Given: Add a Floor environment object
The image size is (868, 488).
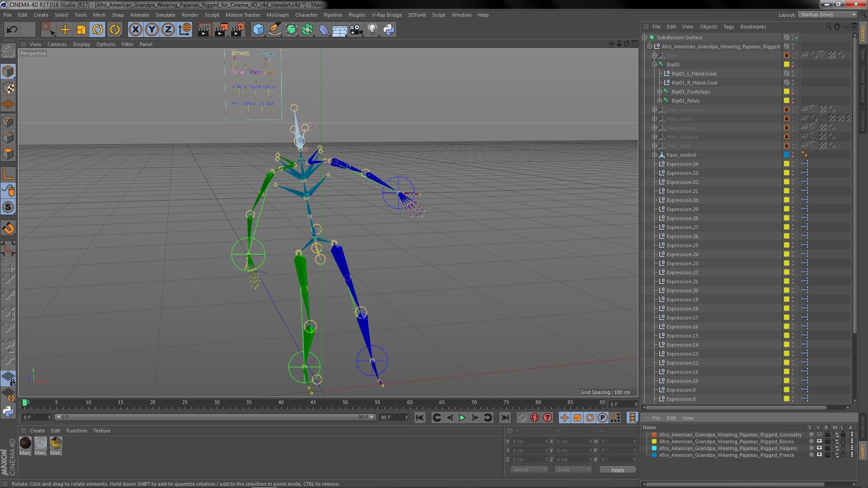Looking at the screenshot, I should click(x=340, y=30).
